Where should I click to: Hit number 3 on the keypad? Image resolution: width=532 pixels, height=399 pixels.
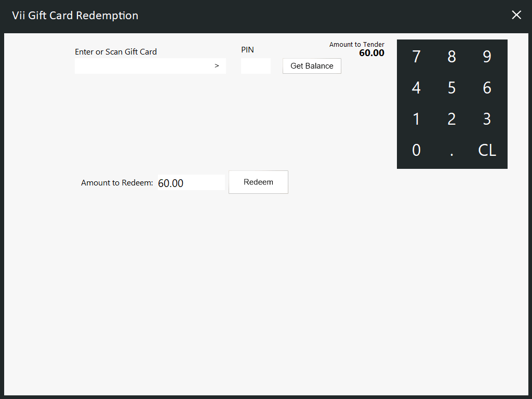tap(487, 119)
